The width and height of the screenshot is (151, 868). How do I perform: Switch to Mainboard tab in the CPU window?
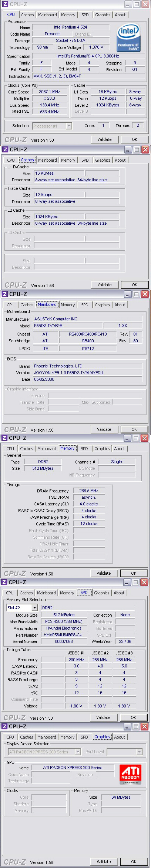click(x=47, y=15)
